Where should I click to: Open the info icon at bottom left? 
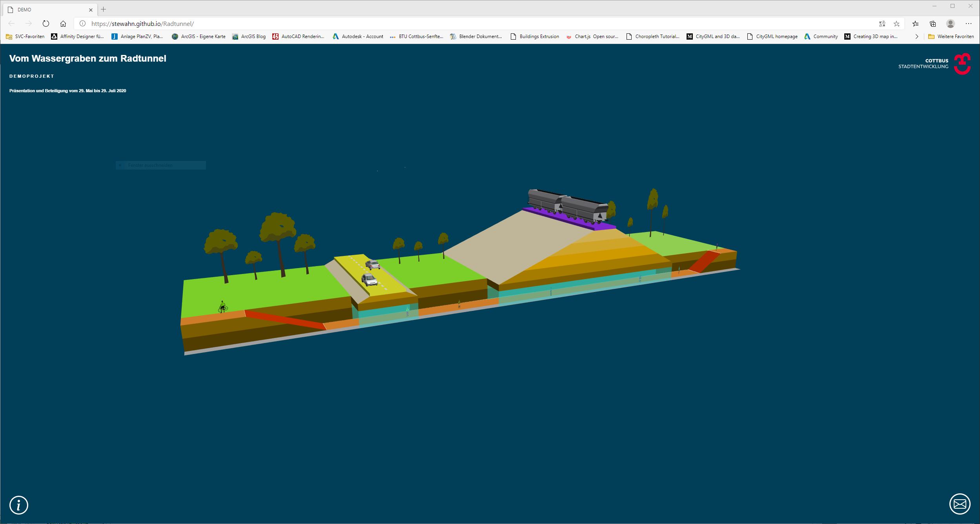[x=19, y=505]
